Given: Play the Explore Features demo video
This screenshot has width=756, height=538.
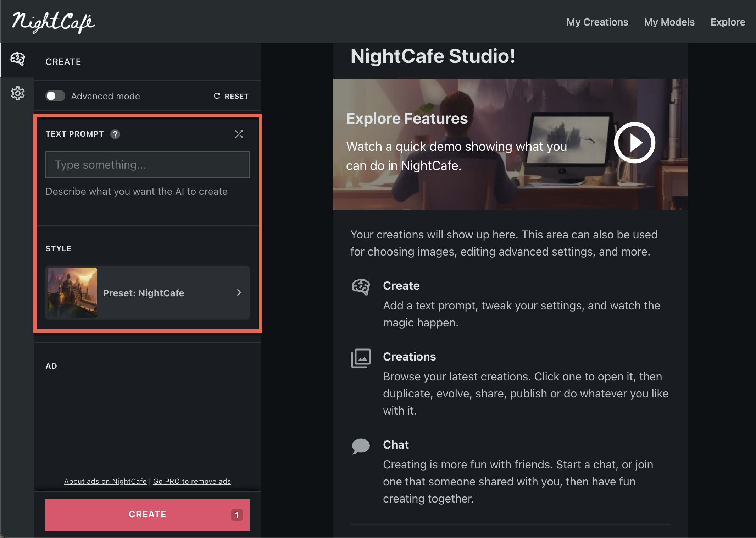Looking at the screenshot, I should 634,143.
